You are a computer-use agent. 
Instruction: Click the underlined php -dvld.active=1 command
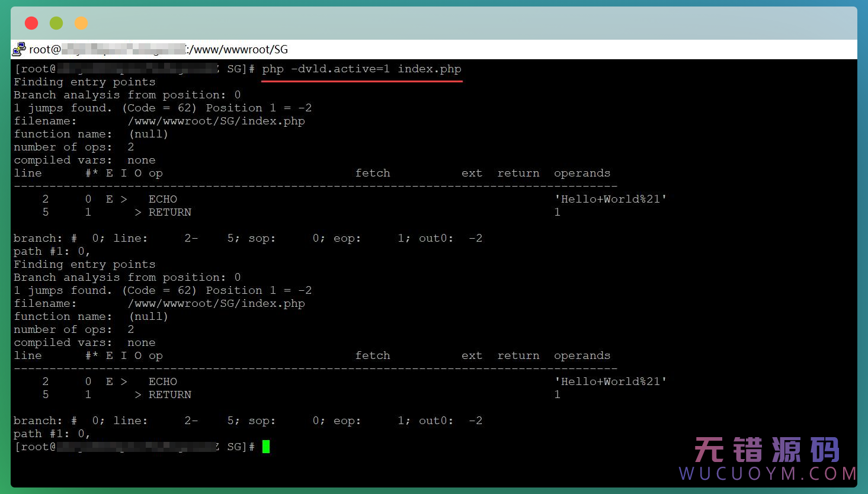click(x=361, y=69)
